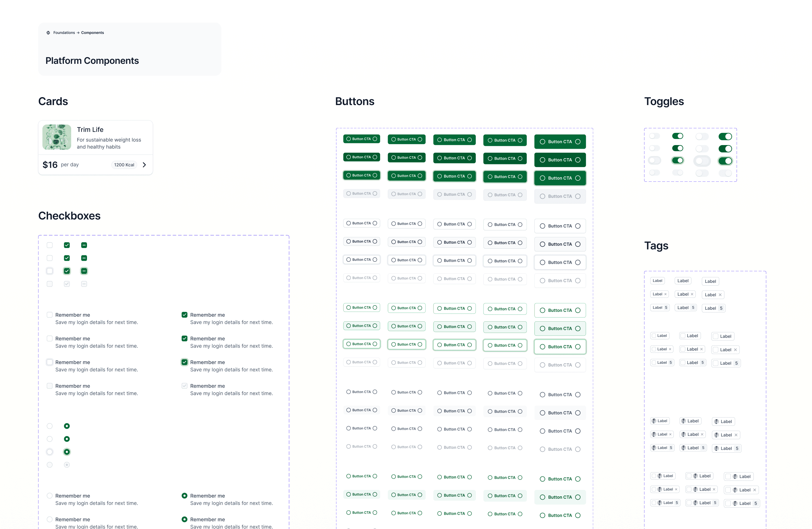Click the first indeterminate minus checkbox in the grid
Image resolution: width=812 pixels, height=529 pixels.
(84, 245)
